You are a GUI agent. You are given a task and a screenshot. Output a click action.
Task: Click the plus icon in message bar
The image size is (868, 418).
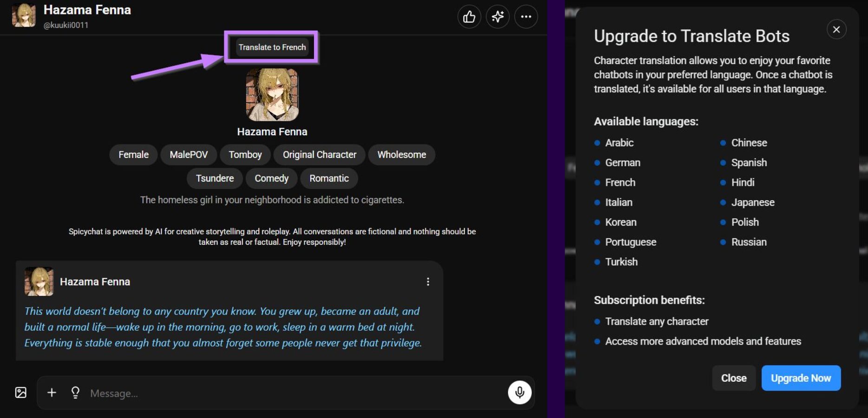[52, 392]
